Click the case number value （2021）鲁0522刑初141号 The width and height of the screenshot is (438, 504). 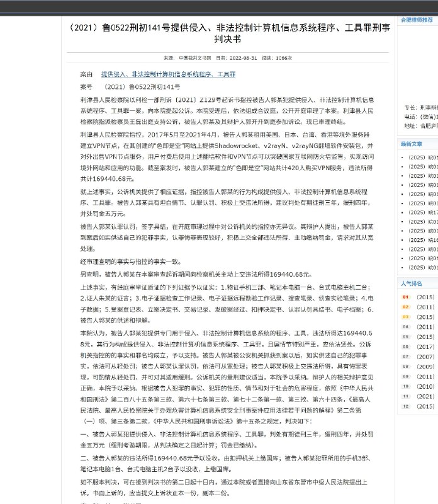pos(140,87)
